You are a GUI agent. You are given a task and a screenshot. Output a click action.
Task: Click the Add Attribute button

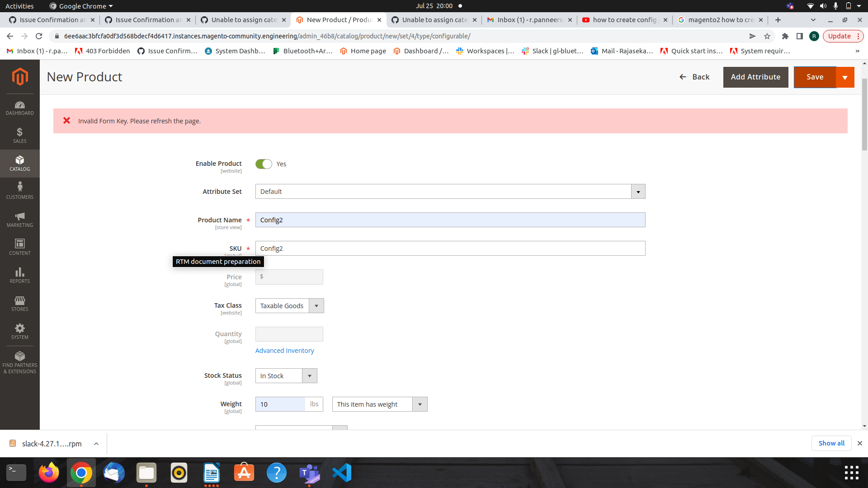pos(755,77)
